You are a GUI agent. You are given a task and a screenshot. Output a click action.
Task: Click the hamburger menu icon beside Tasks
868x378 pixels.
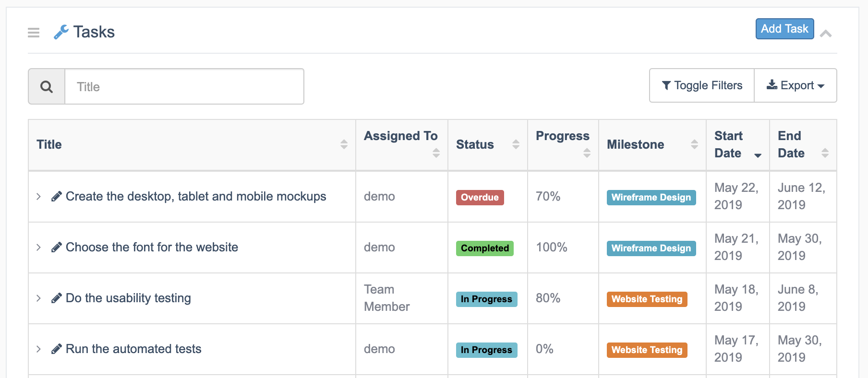34,33
